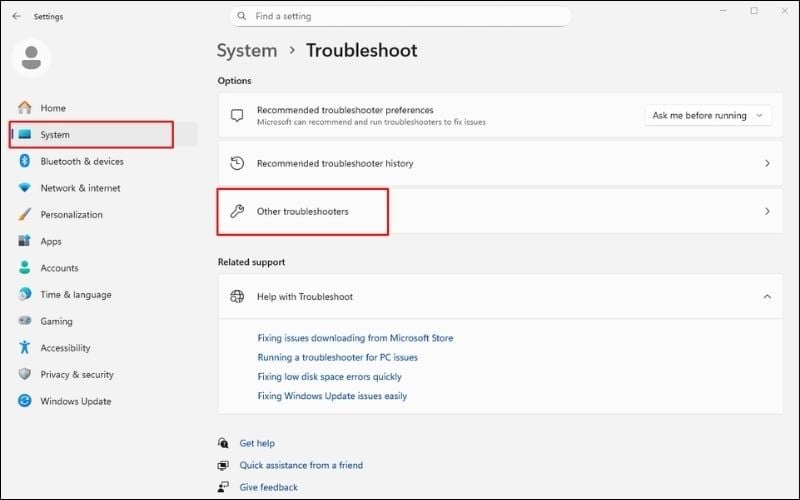Open Fixing Windows Update issues easily link

pos(332,396)
